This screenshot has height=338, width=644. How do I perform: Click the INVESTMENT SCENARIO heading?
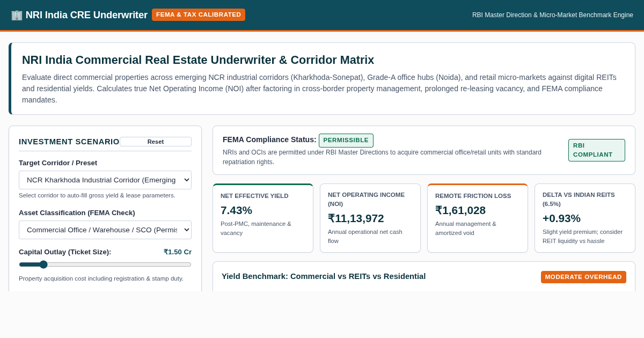click(69, 142)
